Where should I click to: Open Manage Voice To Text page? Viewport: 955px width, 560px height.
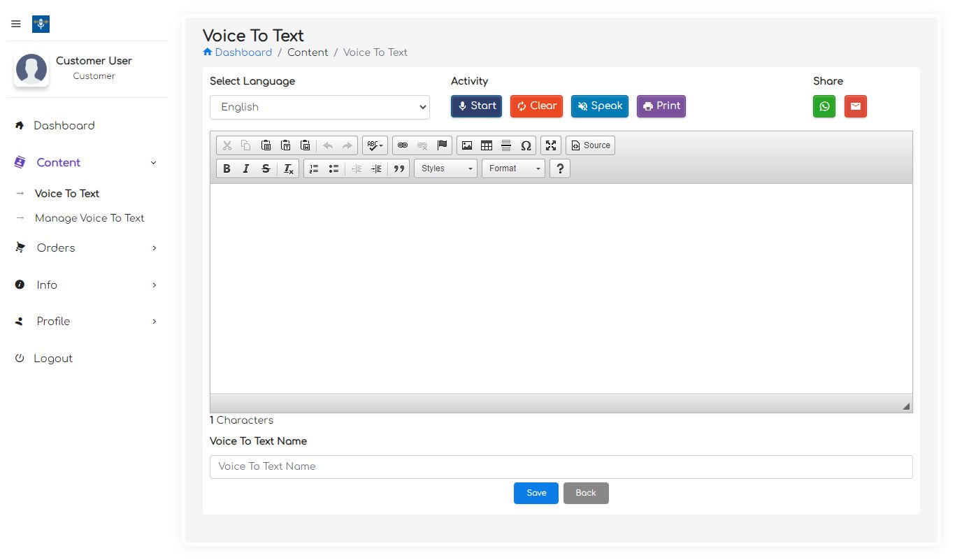click(89, 218)
